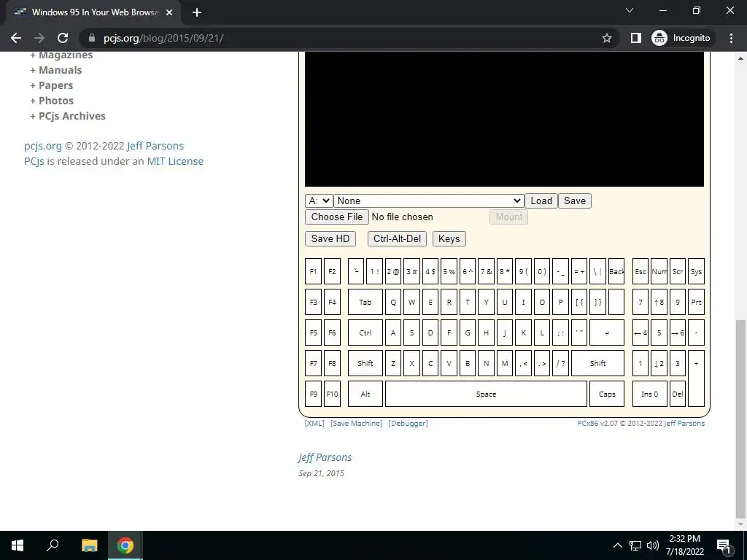This screenshot has width=747, height=560.
Task: Tap the Q virtual key
Action: point(393,302)
